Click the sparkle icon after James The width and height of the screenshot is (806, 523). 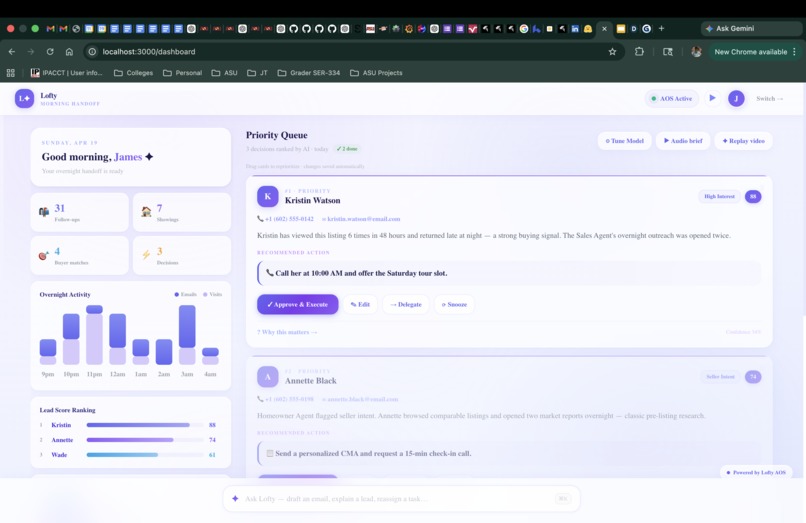tap(149, 156)
